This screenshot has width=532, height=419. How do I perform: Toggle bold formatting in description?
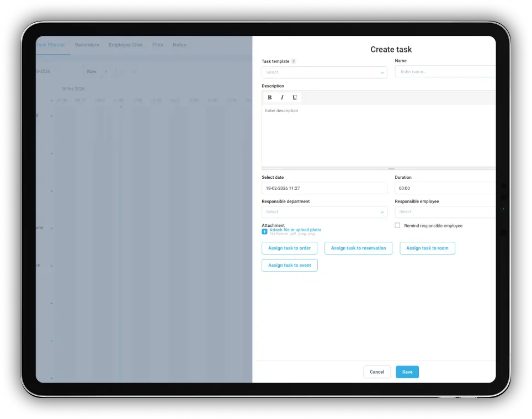click(270, 98)
